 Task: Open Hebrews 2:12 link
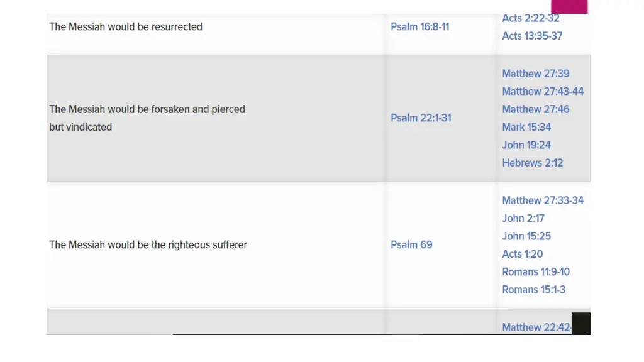pos(533,163)
